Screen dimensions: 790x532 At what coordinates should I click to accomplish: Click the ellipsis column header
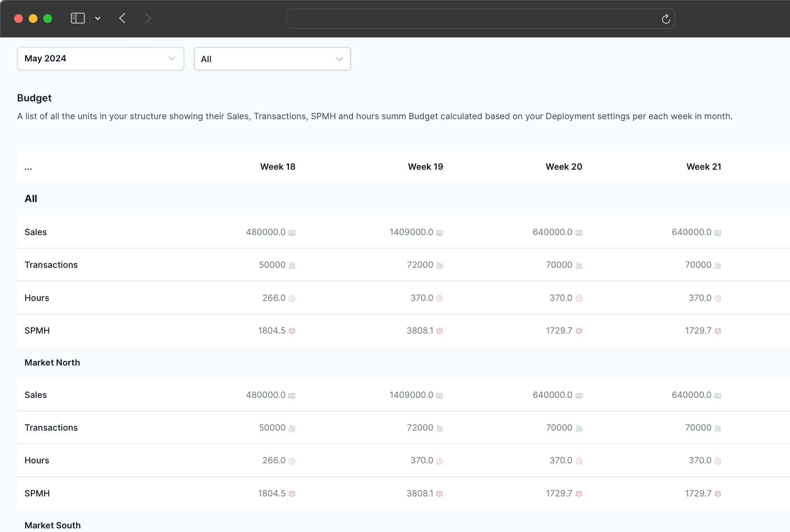point(28,168)
